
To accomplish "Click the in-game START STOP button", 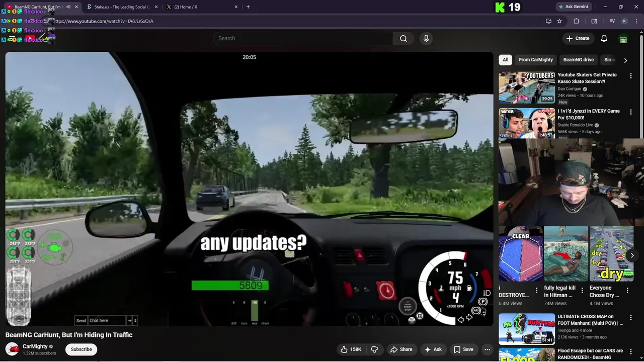I will point(408,306).
